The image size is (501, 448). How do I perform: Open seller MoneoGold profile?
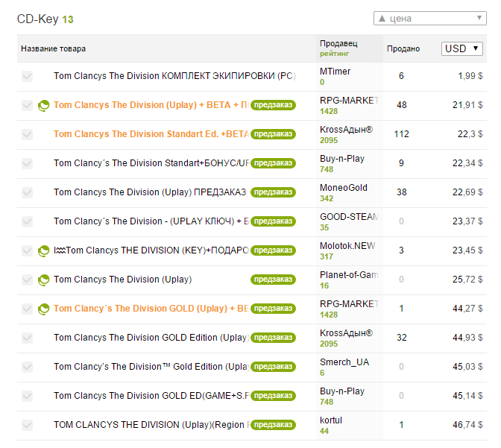(x=343, y=188)
